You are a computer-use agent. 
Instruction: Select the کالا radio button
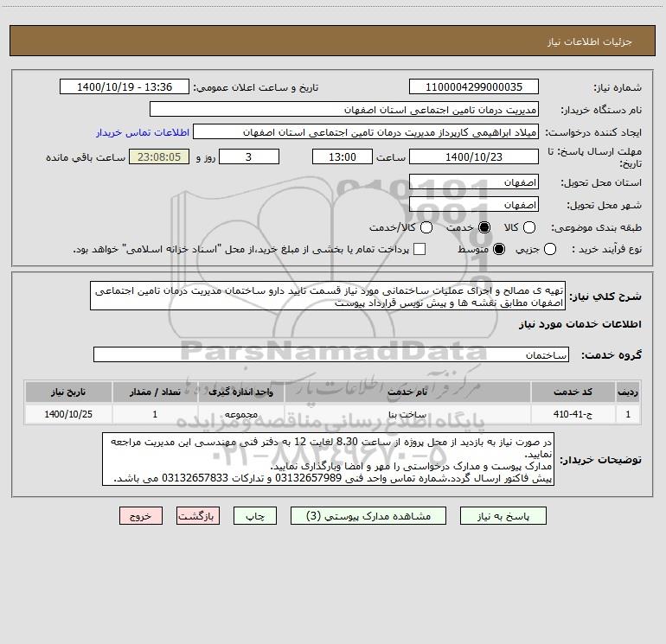[x=528, y=227]
